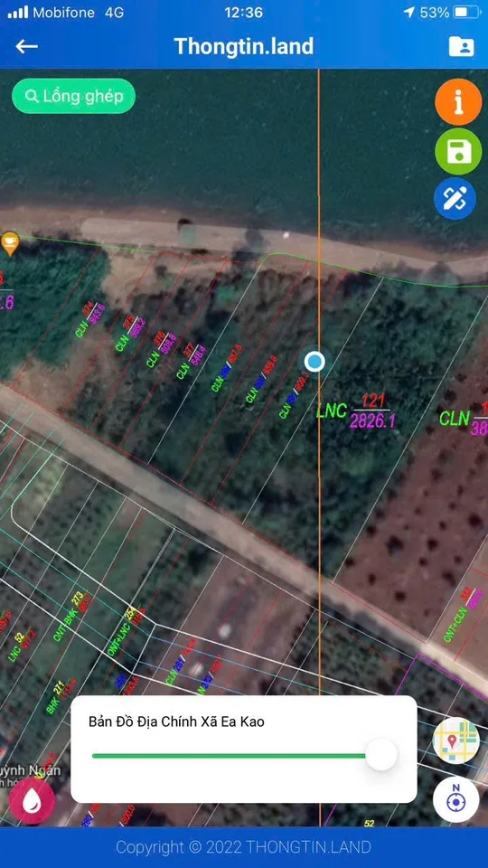This screenshot has width=488, height=868.
Task: Select the LNC 121 parcel label
Action: (356, 411)
